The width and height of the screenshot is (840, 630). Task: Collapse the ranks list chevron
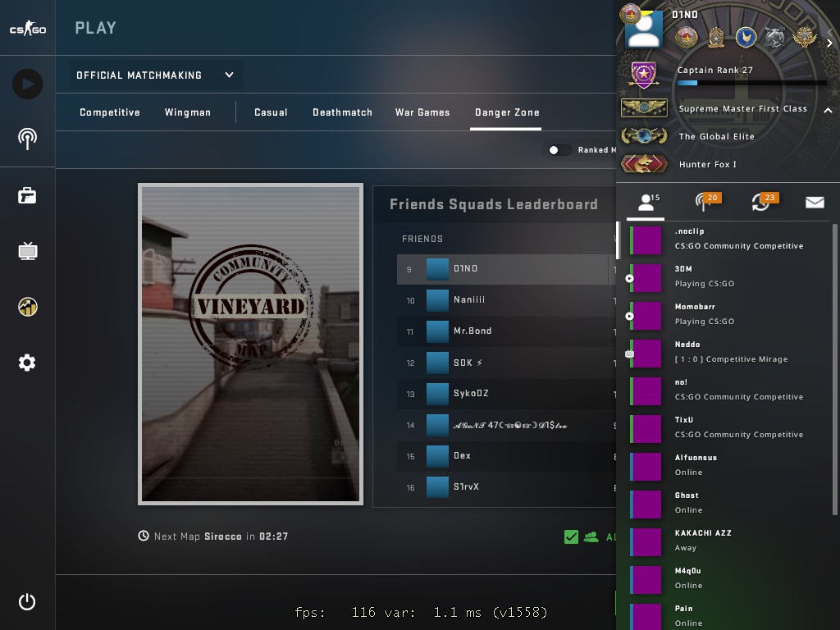(x=828, y=111)
